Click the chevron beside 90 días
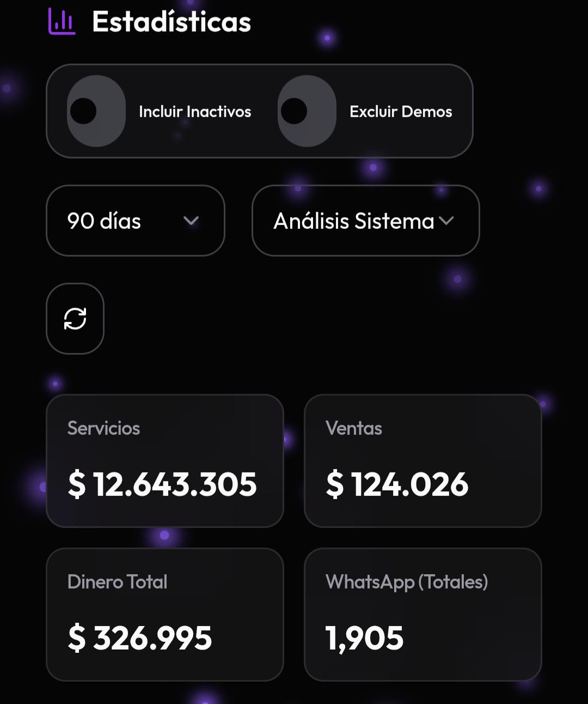588x704 pixels. (x=191, y=221)
